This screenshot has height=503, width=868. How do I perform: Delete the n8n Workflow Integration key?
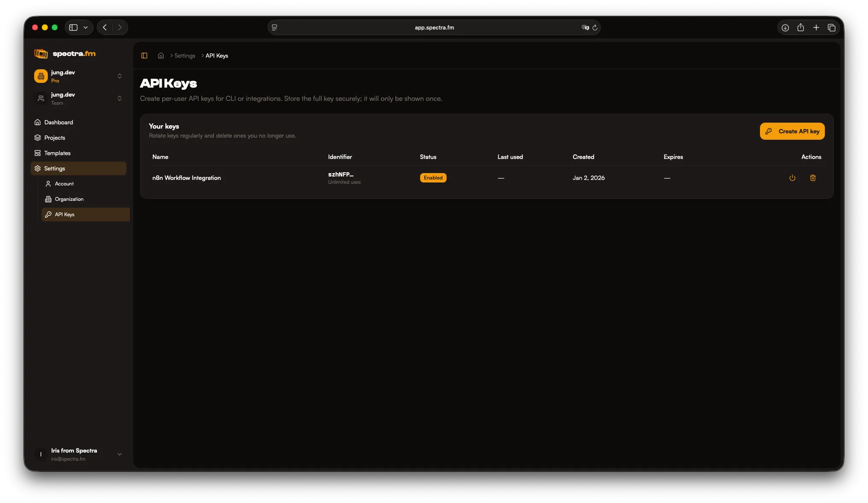pyautogui.click(x=813, y=178)
